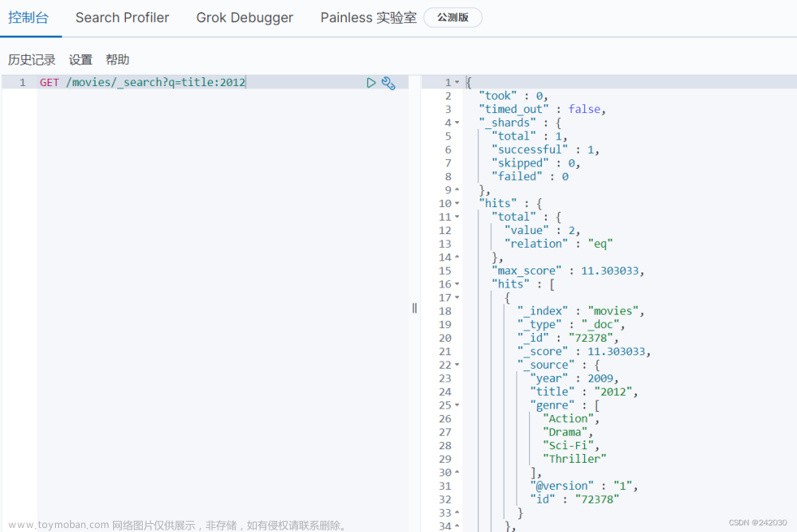The width and height of the screenshot is (797, 532).
Task: Click fold end marker at line 30
Action: click(x=457, y=473)
